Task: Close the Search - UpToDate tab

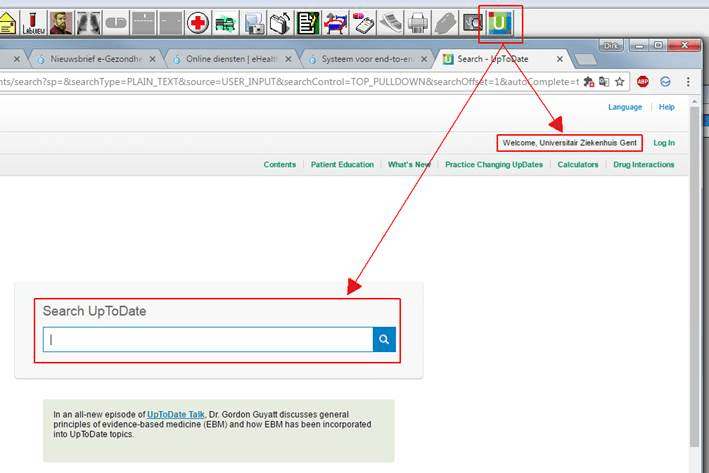Action: click(x=559, y=59)
